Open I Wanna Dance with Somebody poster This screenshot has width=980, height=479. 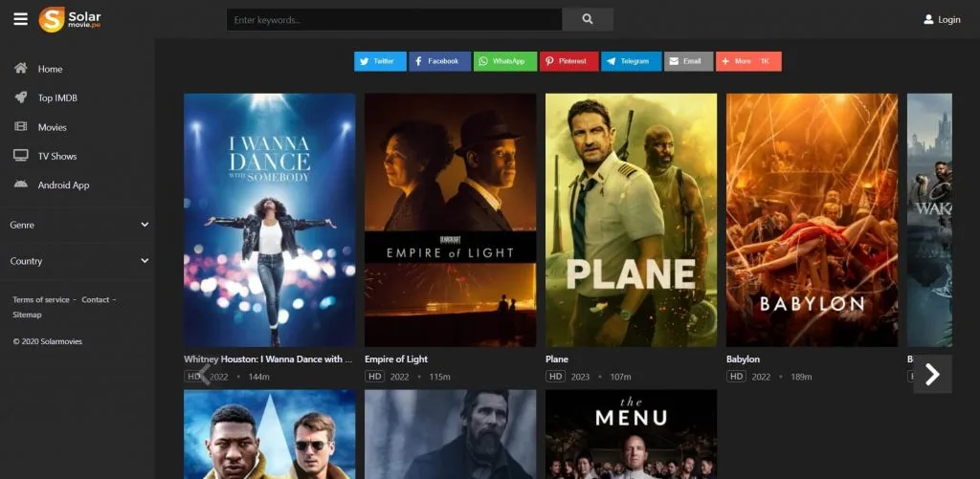[x=269, y=220]
